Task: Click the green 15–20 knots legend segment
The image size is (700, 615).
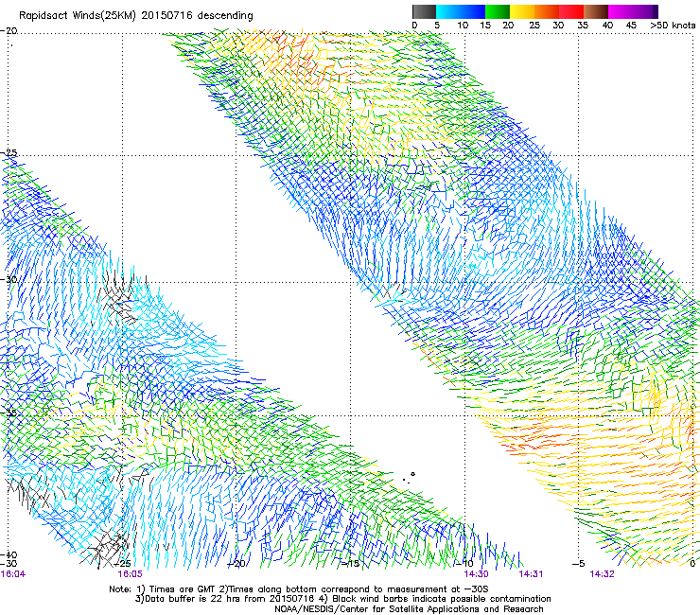Action: [x=498, y=11]
